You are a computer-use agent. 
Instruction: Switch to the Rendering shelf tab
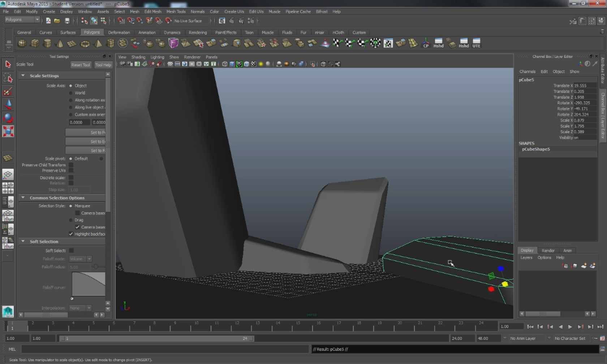(x=198, y=32)
